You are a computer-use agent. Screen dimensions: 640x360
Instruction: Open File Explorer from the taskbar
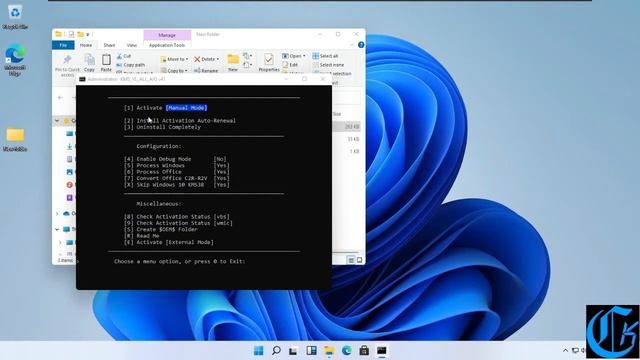point(329,351)
